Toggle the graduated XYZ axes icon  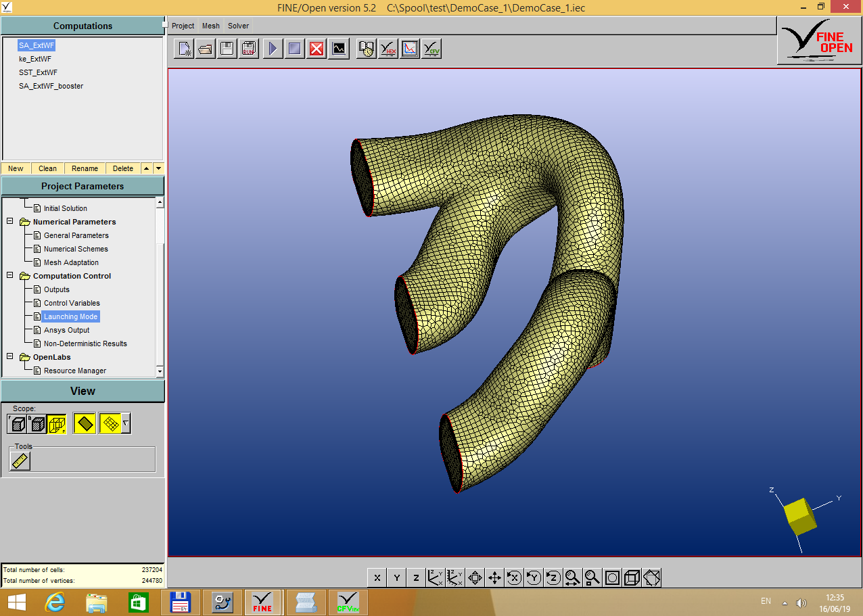456,577
